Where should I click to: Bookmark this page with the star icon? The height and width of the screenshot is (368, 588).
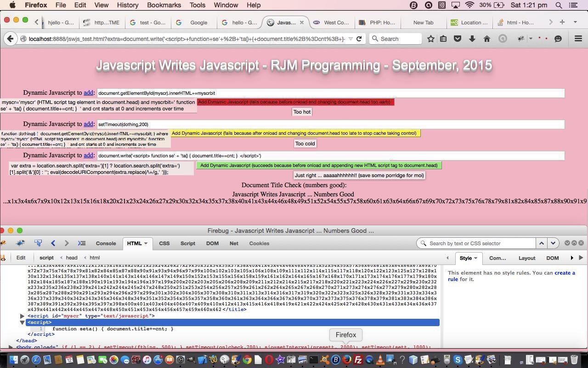[x=430, y=39]
